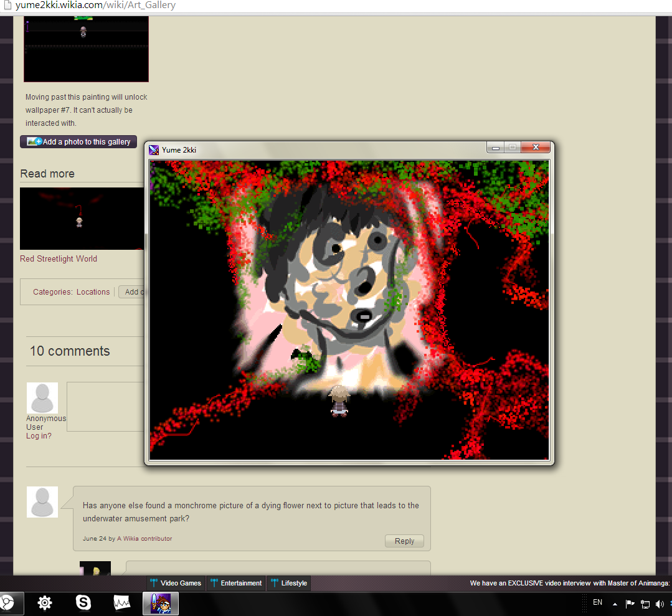
Task: Click the page icon beside the yume2kki URL
Action: (7, 5)
